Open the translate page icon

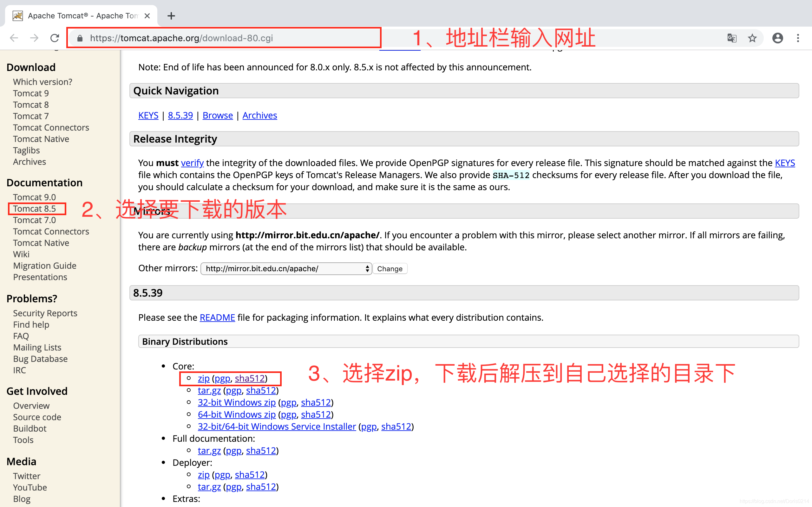coord(731,38)
